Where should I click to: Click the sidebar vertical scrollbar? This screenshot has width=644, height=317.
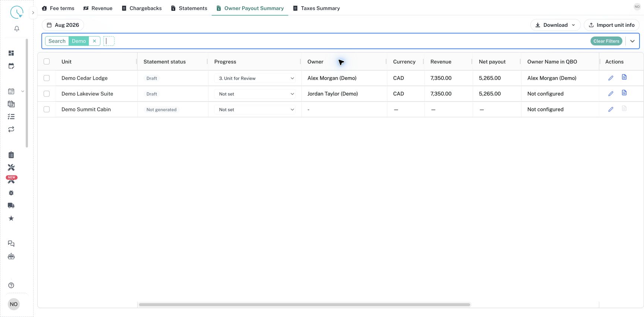(x=27, y=93)
